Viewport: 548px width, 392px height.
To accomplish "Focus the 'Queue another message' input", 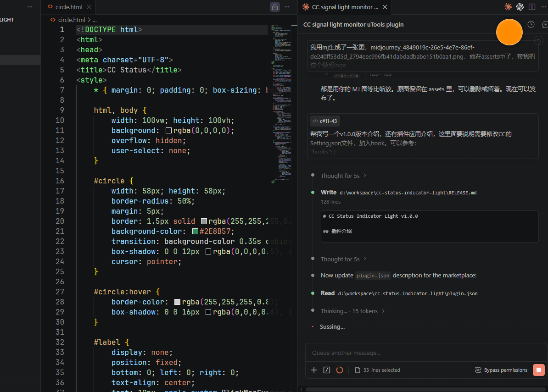I will [425, 353].
